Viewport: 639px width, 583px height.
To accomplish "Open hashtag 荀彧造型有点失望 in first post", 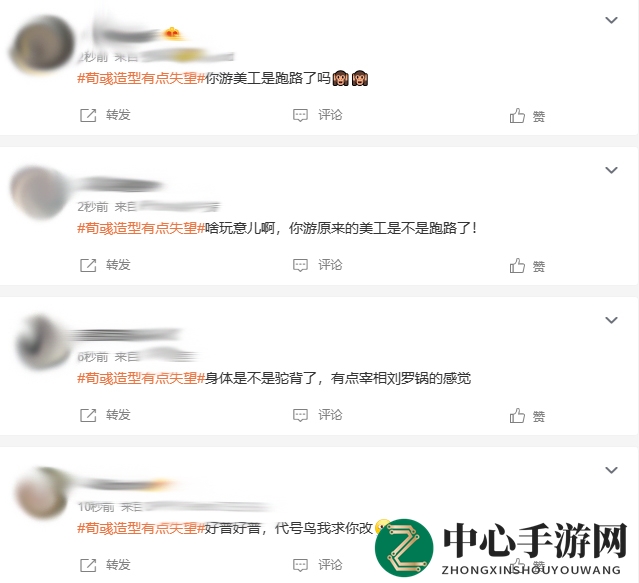I will point(141,78).
